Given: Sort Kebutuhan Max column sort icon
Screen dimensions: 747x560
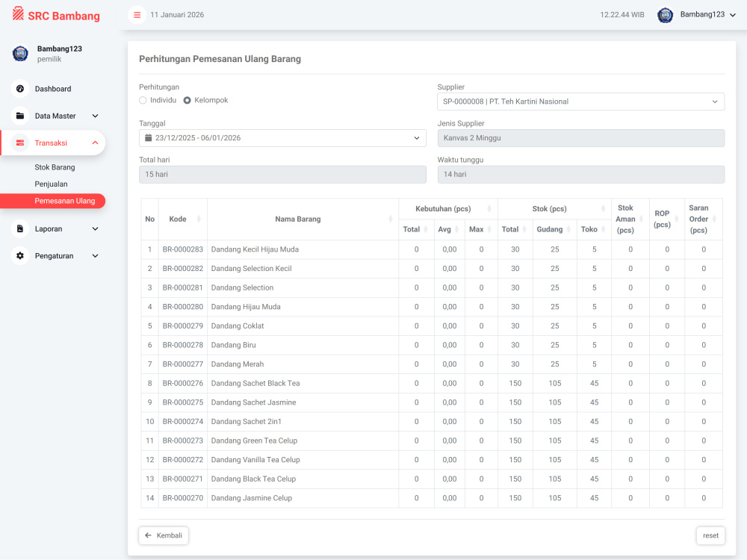Looking at the screenshot, I should (x=489, y=229).
